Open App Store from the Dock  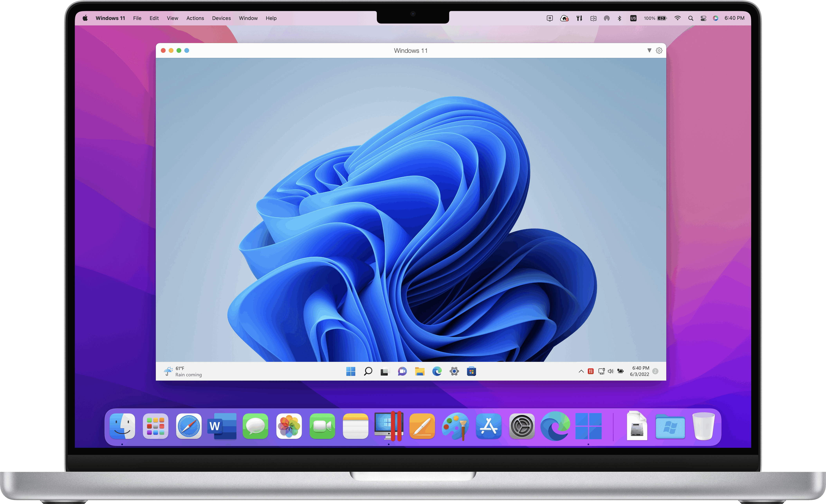pyautogui.click(x=488, y=426)
